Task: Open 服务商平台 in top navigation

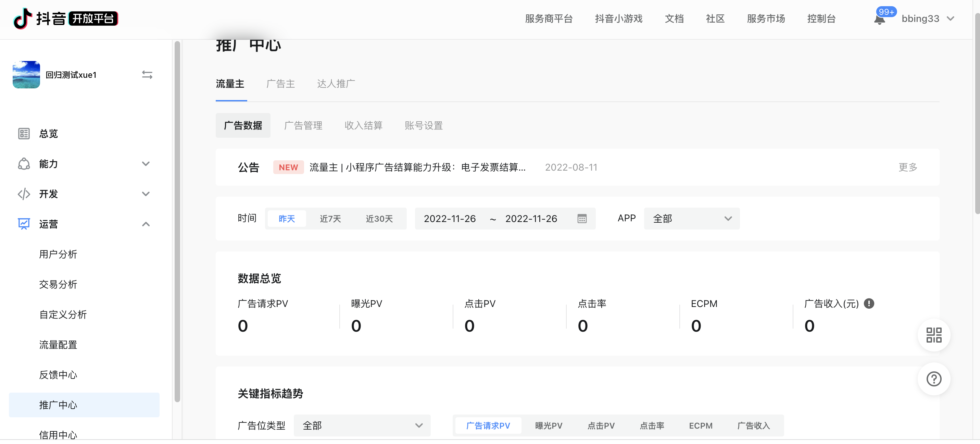Action: (x=549, y=18)
